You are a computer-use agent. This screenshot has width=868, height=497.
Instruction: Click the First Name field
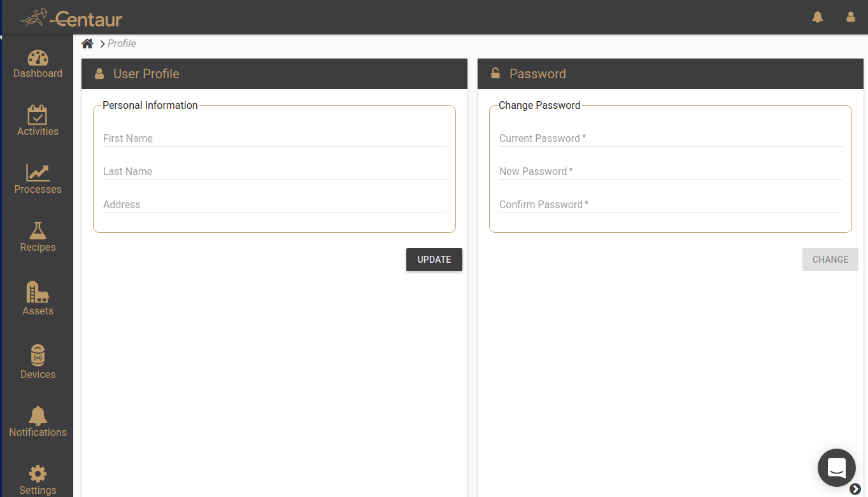click(274, 139)
